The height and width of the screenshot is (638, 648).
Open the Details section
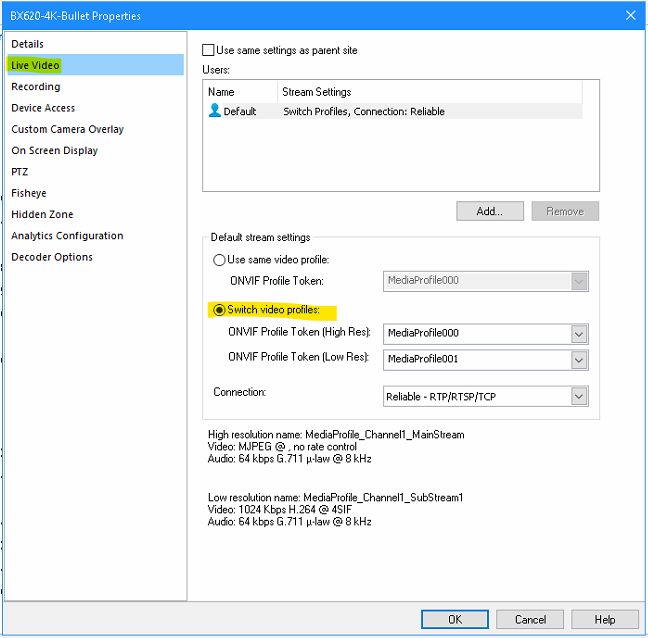point(27,44)
